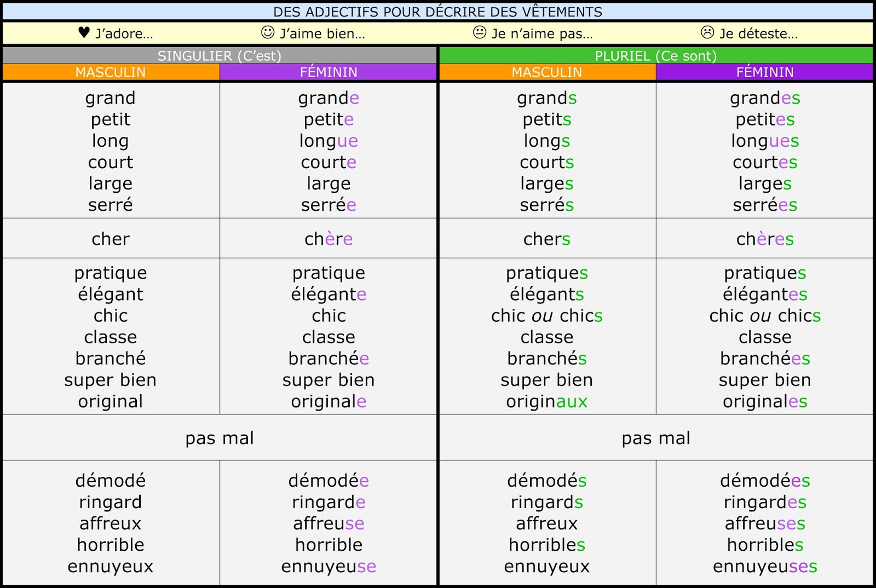The height and width of the screenshot is (588, 876).
Task: Select ennuyeuses in the plural feminine column
Action: click(765, 566)
